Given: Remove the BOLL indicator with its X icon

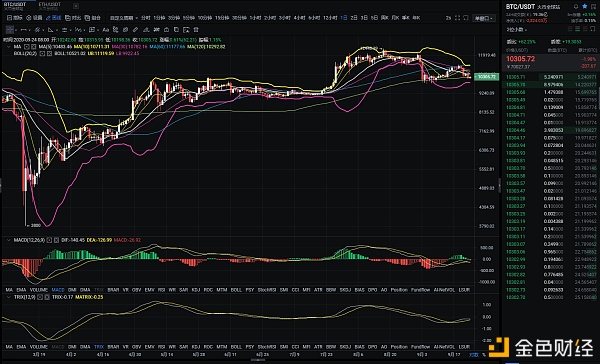Looking at the screenshot, I should pyautogui.click(x=49, y=54).
